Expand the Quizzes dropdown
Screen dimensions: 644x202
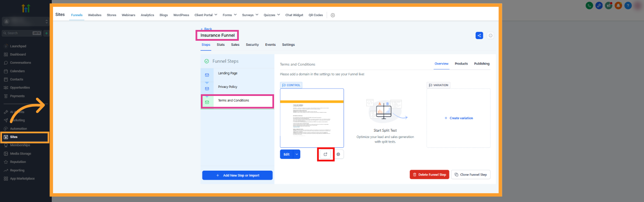278,15
